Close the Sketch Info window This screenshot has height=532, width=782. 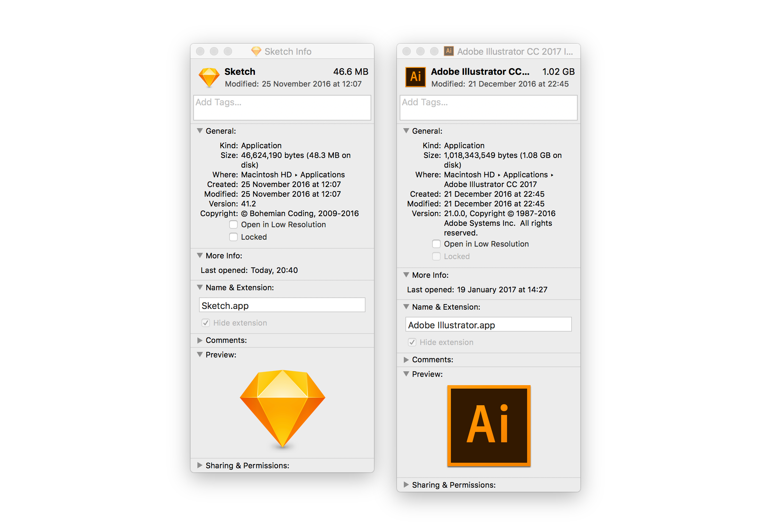tap(200, 51)
